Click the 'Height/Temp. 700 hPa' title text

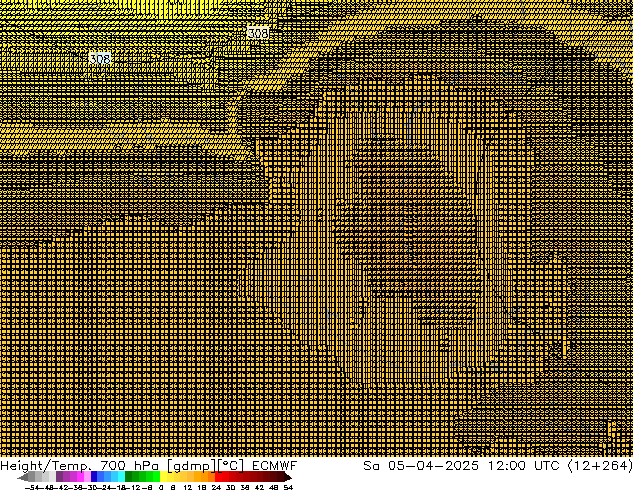[82, 466]
